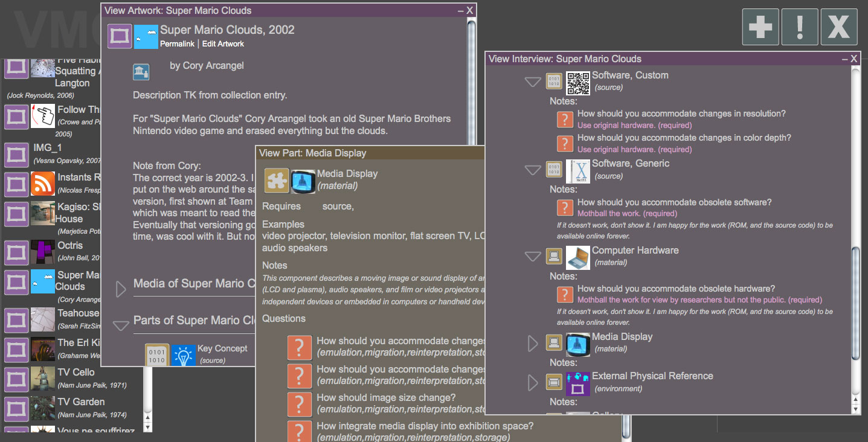Click the binary source icon next to Software, Custom

coord(555,81)
